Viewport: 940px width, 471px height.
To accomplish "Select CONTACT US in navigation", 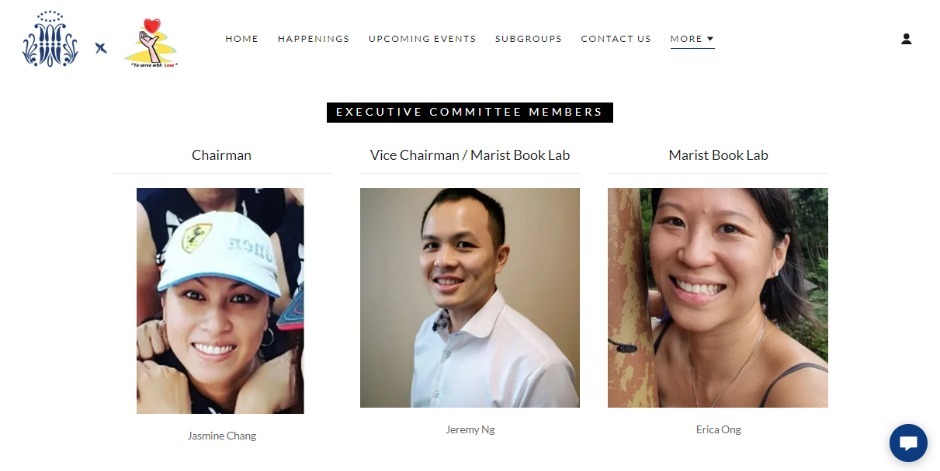I will (616, 39).
